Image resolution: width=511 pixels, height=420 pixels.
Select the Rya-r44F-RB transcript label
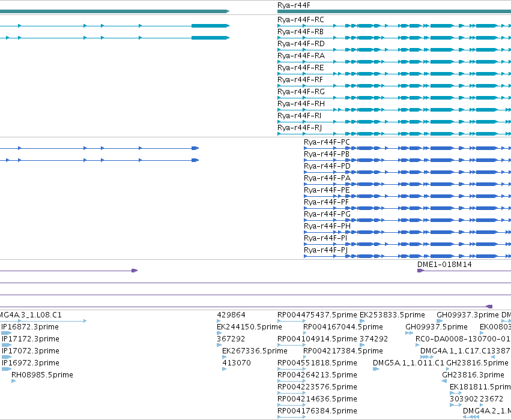[x=300, y=32]
